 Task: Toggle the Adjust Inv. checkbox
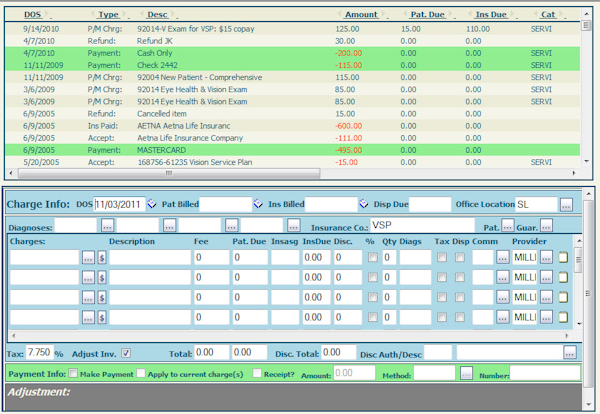coord(126,353)
